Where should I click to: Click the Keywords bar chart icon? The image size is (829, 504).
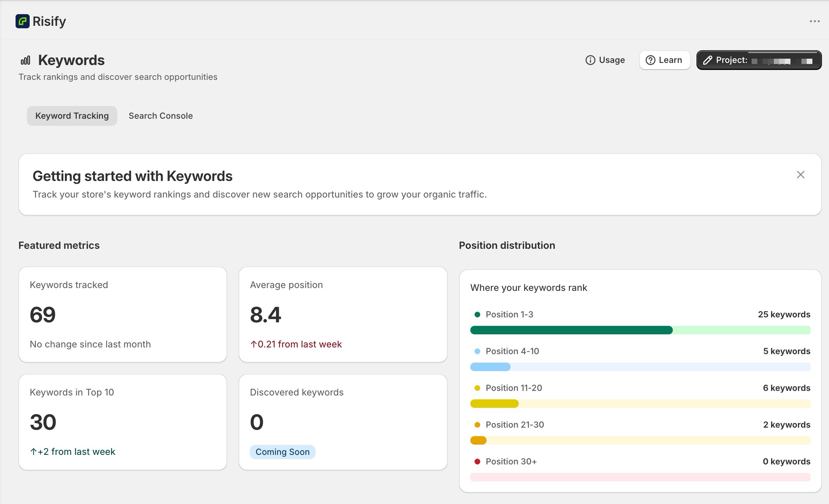[x=25, y=60]
